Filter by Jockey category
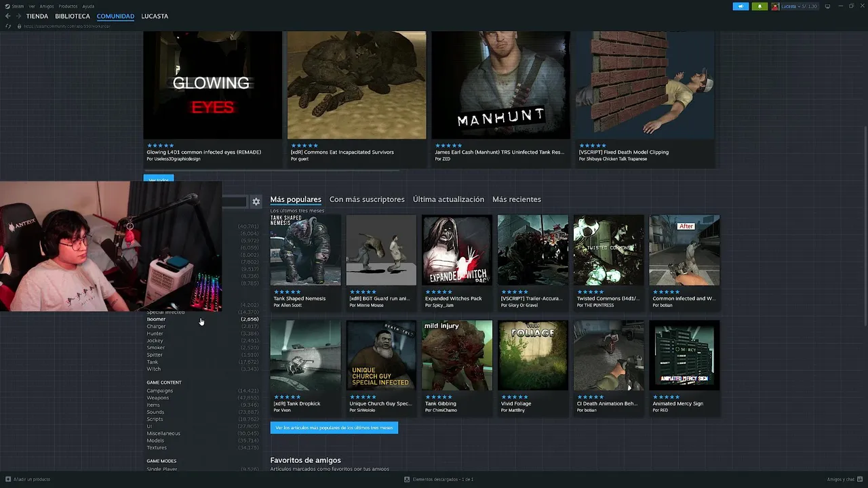 (x=155, y=341)
